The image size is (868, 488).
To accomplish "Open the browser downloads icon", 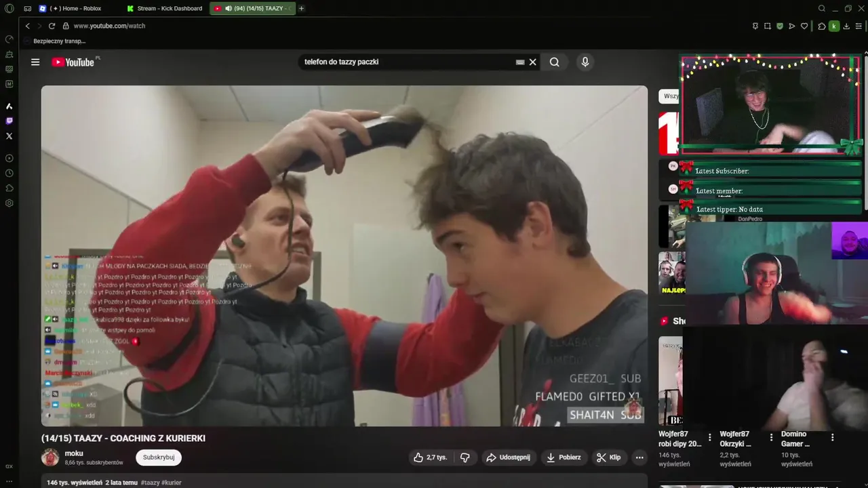I will click(846, 26).
